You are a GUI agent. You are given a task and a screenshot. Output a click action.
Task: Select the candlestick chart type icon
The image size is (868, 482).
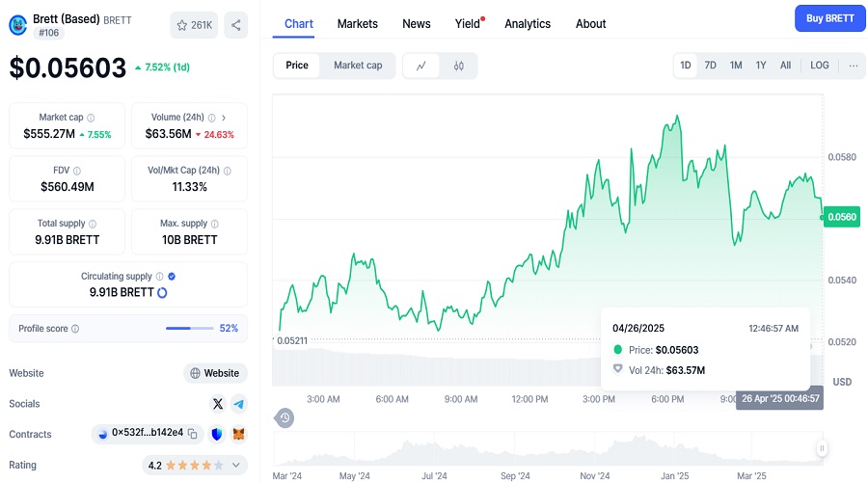tap(458, 66)
